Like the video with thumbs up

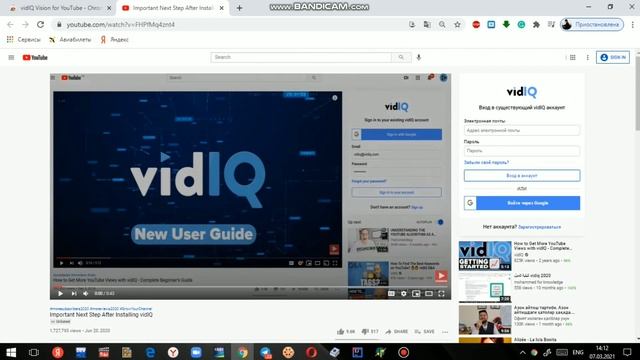click(346, 331)
